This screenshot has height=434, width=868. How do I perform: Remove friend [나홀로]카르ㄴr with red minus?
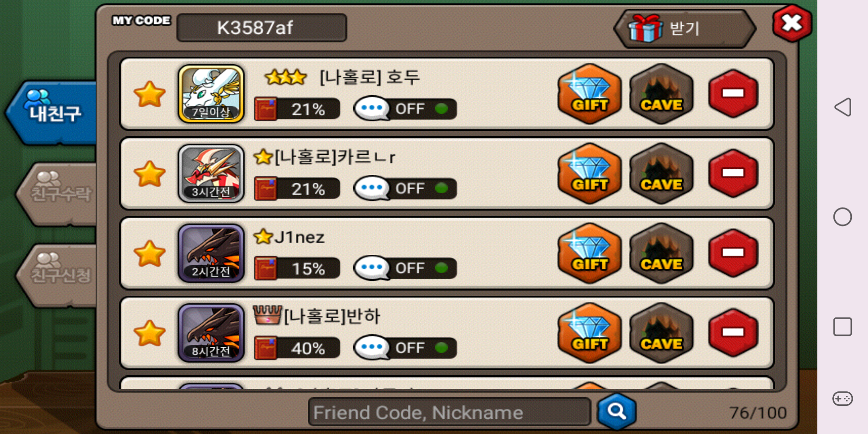[x=733, y=173]
